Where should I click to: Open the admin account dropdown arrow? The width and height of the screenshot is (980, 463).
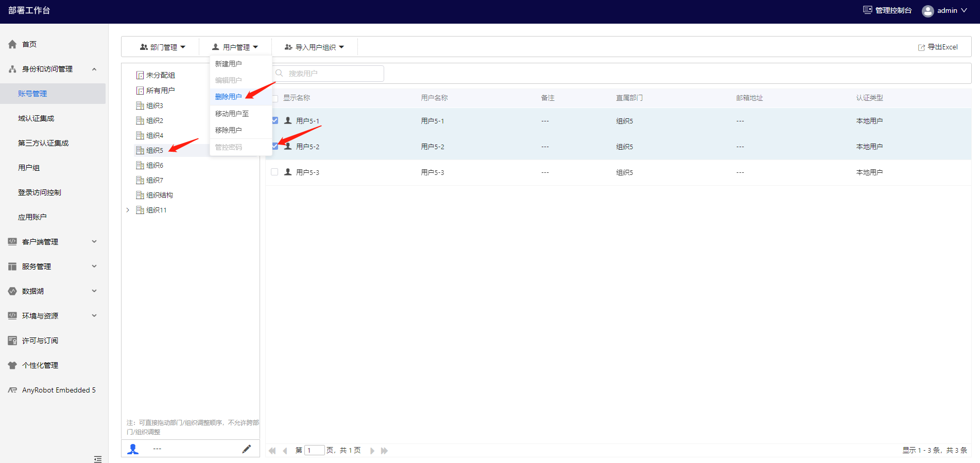pos(964,10)
